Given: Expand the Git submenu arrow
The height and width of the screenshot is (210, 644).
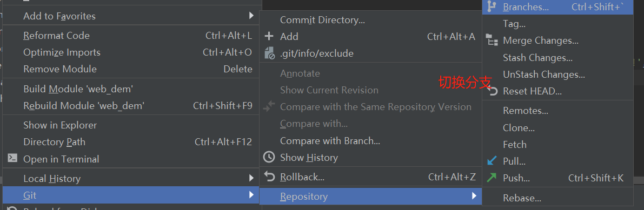Looking at the screenshot, I should (x=251, y=195).
